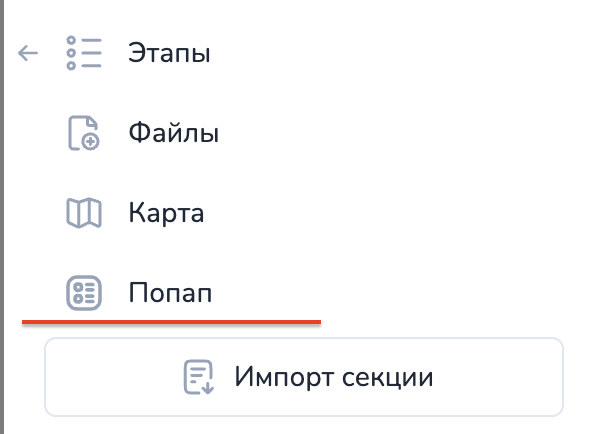Click the file-with-plus icon beside Файлы
This screenshot has width=604, height=434.
tap(84, 133)
